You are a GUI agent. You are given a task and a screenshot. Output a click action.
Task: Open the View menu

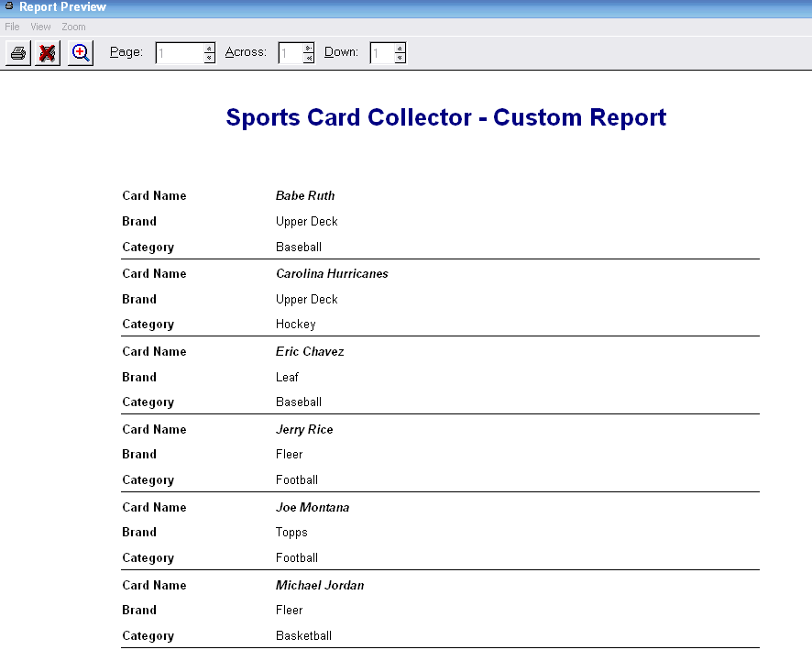click(x=39, y=27)
